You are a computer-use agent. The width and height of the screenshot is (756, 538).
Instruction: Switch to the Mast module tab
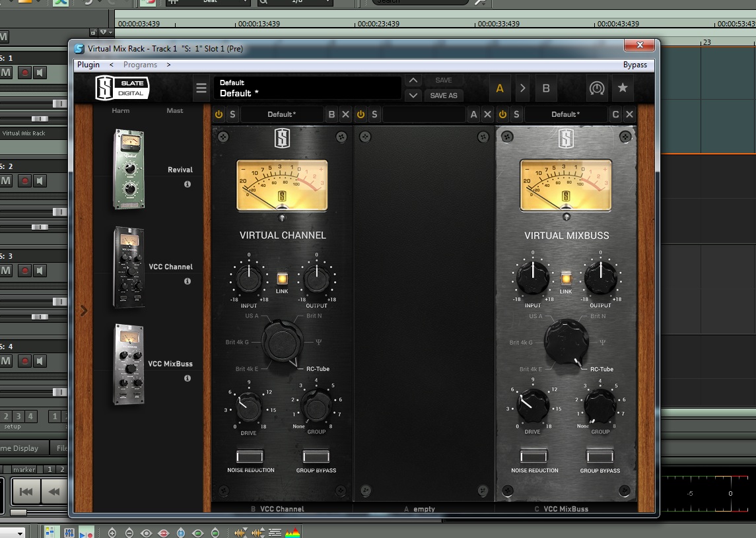[x=174, y=111]
